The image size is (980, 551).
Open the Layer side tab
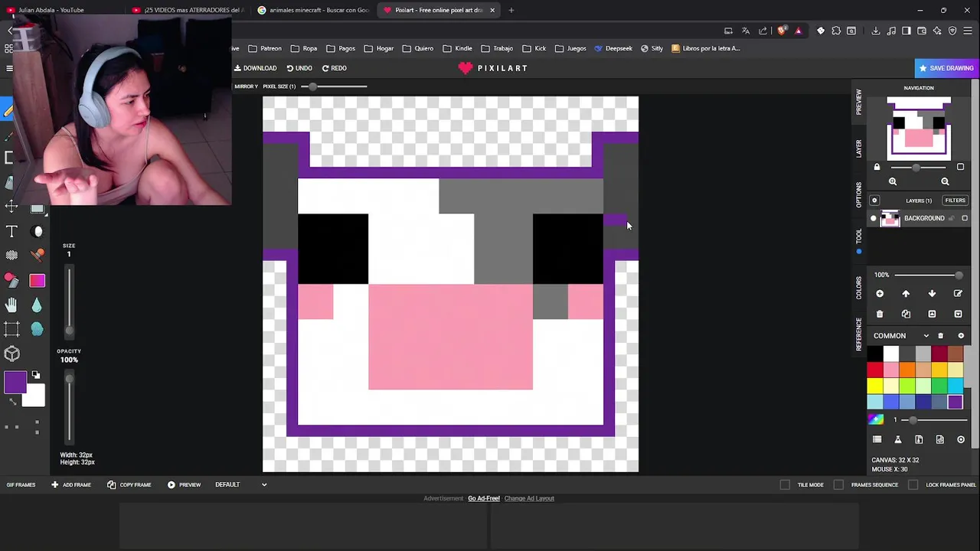[859, 148]
